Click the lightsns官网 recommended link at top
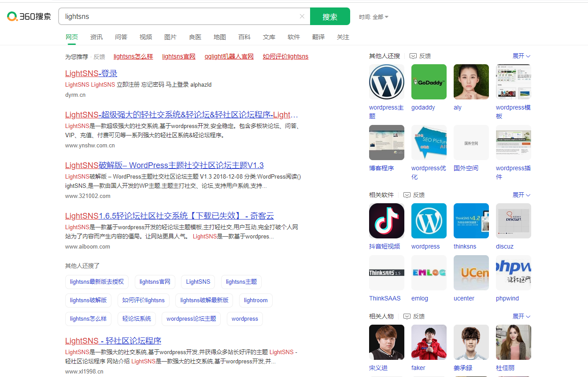 (x=179, y=56)
